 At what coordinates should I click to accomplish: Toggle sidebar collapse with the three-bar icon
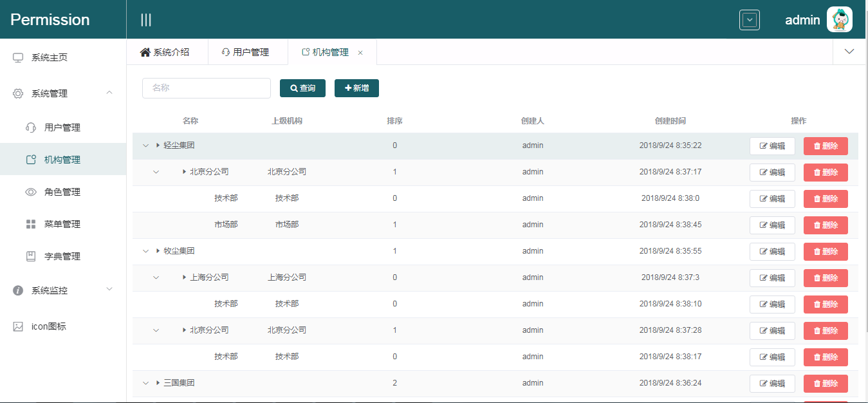click(146, 20)
